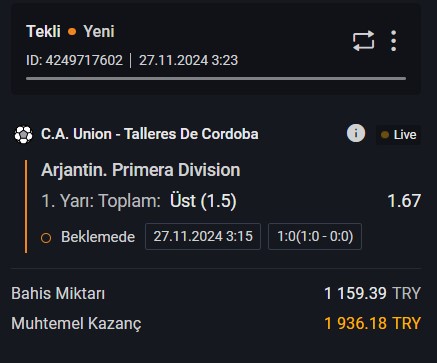This screenshot has height=363, width=437.
Task: Click the soccer ball sport icon
Action: [23, 134]
